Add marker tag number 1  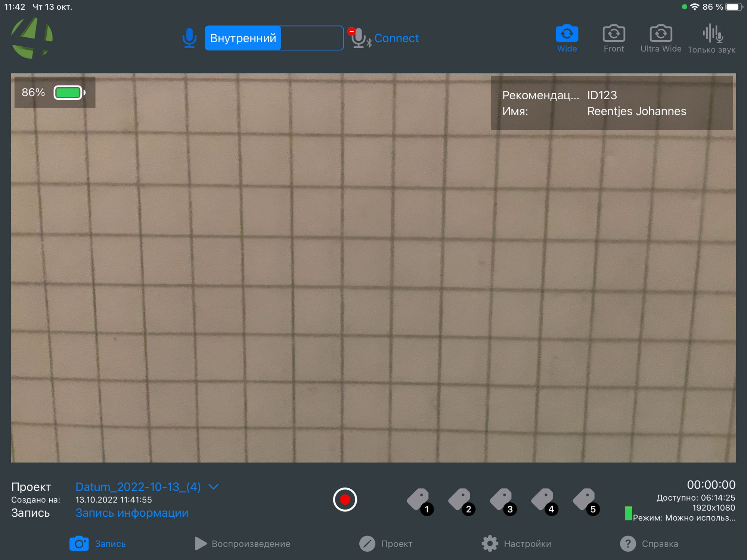(420, 501)
